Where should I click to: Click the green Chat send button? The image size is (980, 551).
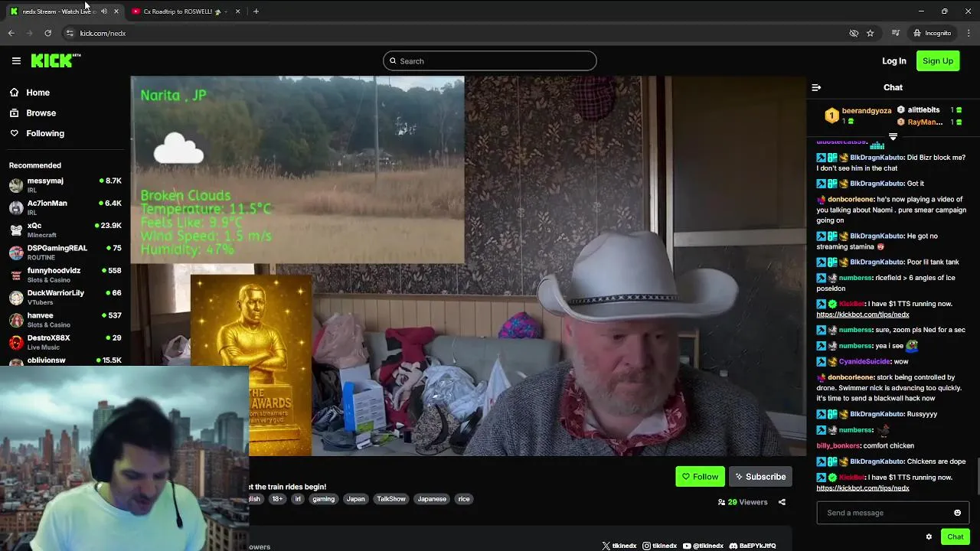click(x=955, y=536)
